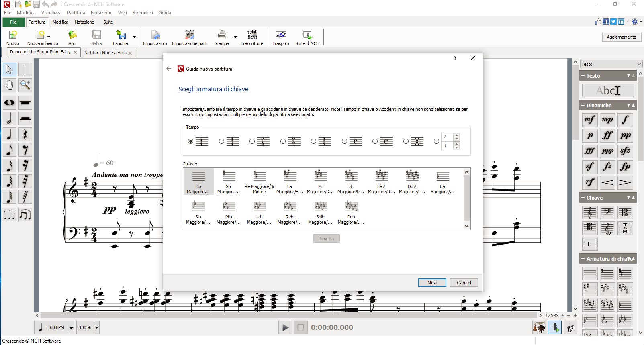Insert mezzo-forte dynamic marking
644x345 pixels.
point(589,120)
